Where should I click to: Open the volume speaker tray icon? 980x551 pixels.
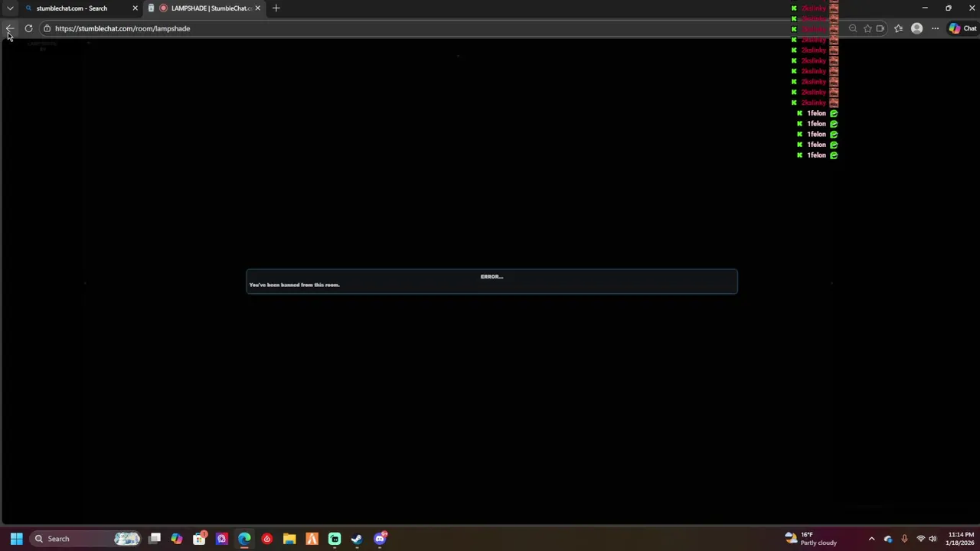(x=933, y=539)
